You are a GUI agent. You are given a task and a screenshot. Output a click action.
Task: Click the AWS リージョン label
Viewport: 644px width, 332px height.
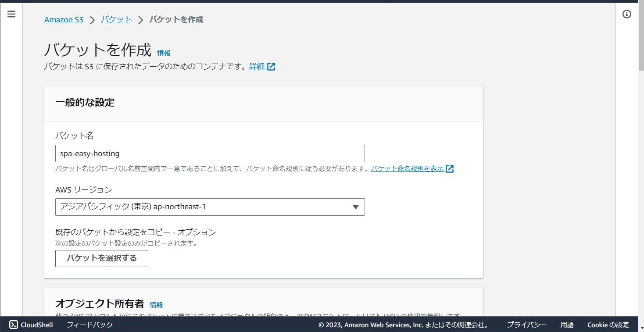click(83, 190)
